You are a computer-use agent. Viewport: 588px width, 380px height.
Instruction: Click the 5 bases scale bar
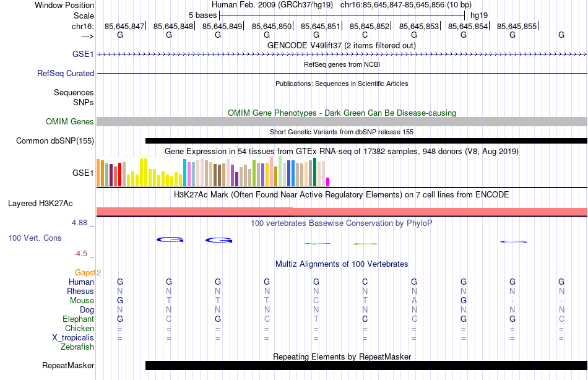click(342, 15)
